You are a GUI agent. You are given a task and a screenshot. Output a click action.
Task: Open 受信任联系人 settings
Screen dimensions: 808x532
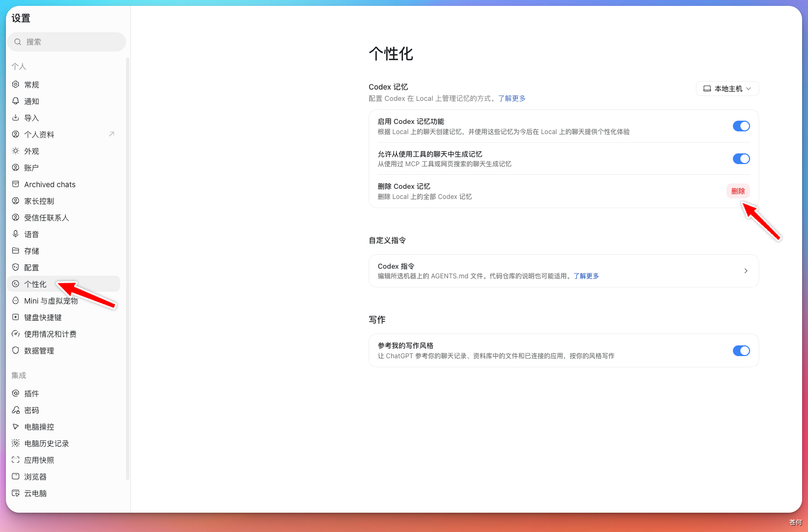point(64,217)
